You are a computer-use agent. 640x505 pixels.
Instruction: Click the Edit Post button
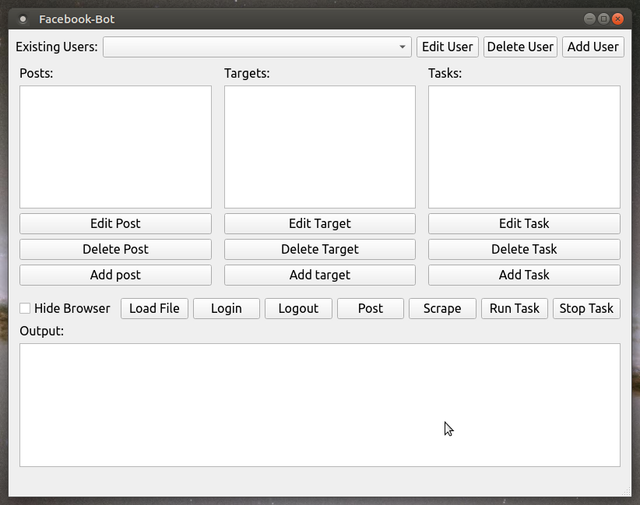coord(116,223)
